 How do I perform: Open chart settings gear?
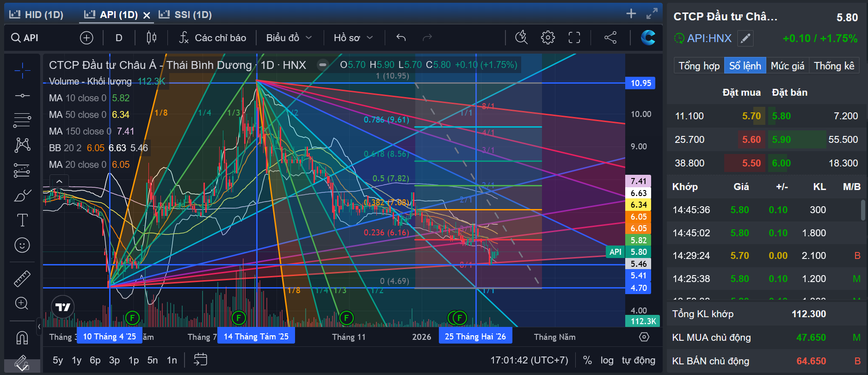click(x=548, y=38)
